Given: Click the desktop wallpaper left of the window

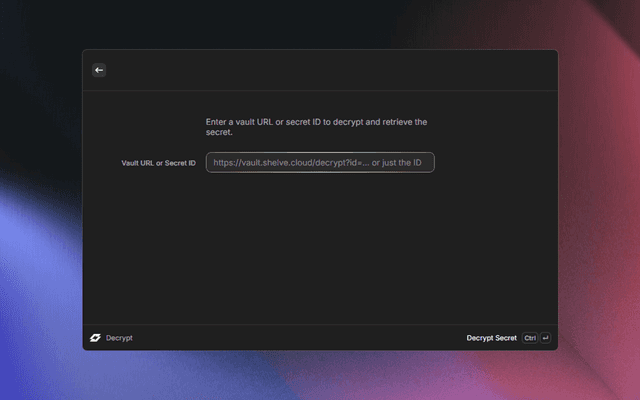Looking at the screenshot, I should [40, 200].
